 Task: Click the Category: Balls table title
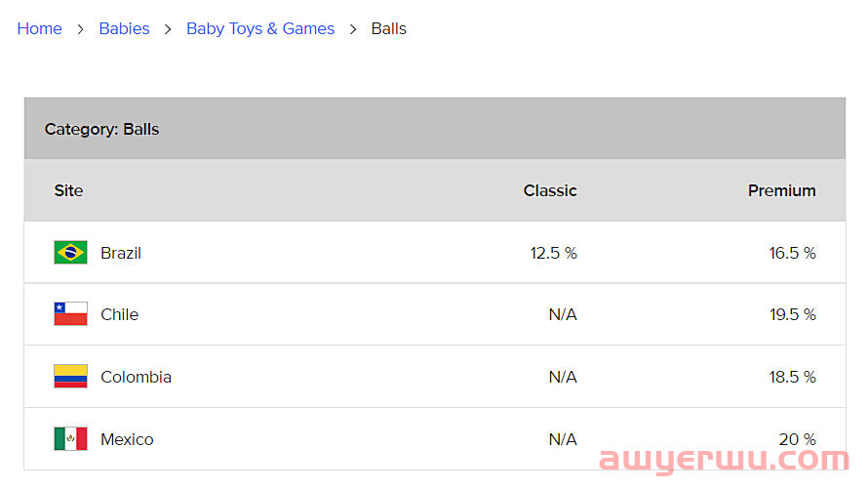[x=101, y=130]
